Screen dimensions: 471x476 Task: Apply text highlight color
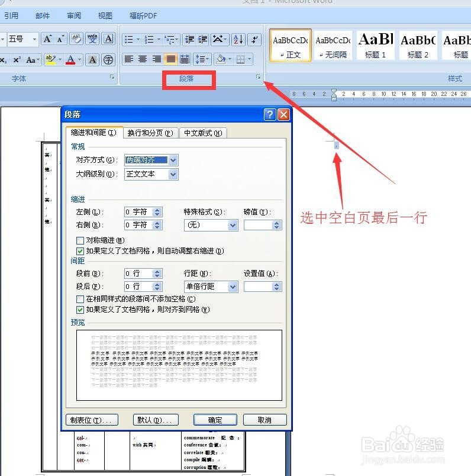[50, 60]
